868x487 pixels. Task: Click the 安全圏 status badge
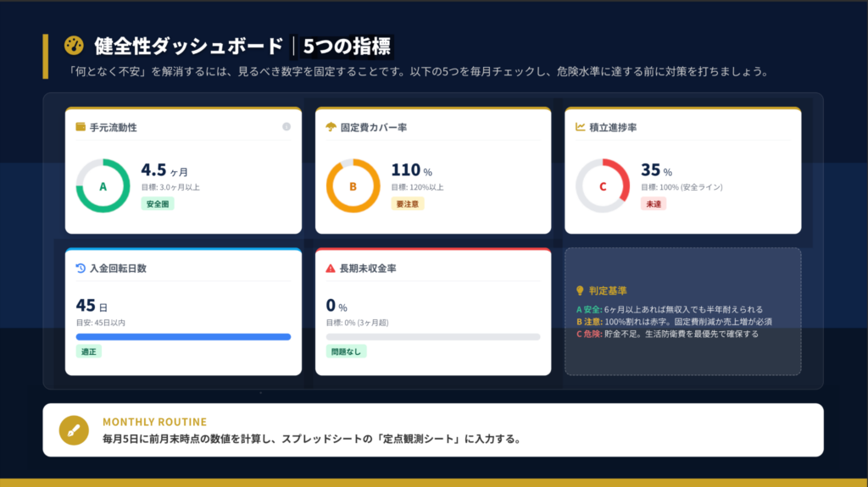158,204
